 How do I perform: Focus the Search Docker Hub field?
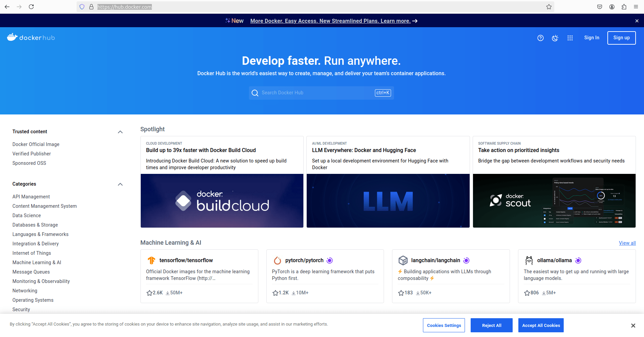pyautogui.click(x=321, y=93)
